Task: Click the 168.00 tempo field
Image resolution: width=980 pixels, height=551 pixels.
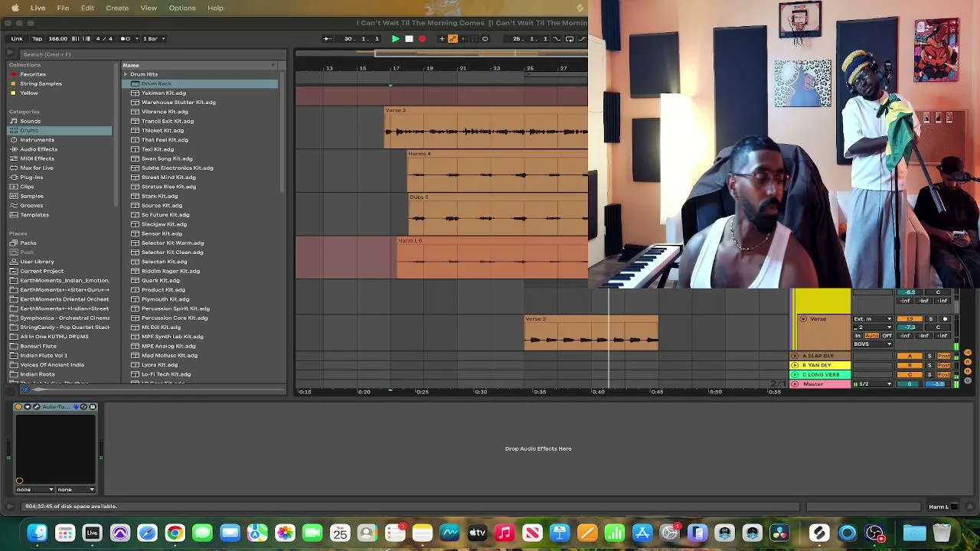Action: (58, 39)
